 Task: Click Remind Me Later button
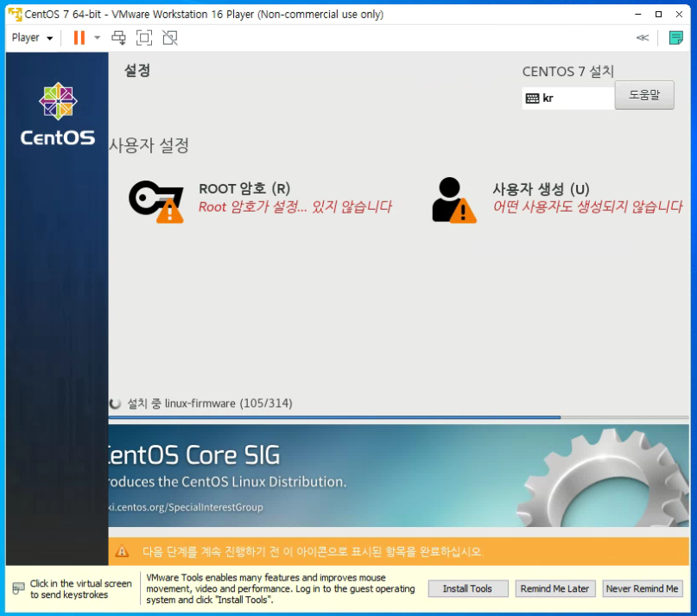(554, 588)
